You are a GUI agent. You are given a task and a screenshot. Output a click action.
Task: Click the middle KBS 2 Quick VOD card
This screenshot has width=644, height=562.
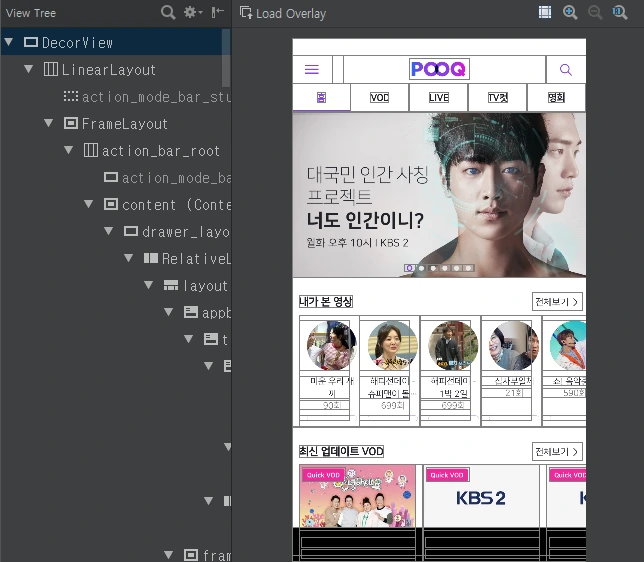click(481, 496)
